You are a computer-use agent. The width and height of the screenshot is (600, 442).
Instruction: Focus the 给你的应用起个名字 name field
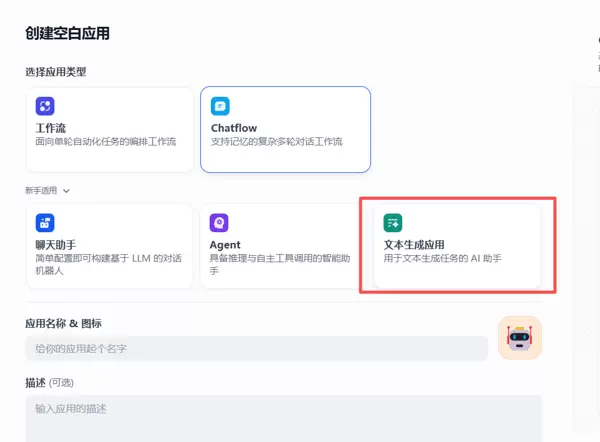(256, 348)
